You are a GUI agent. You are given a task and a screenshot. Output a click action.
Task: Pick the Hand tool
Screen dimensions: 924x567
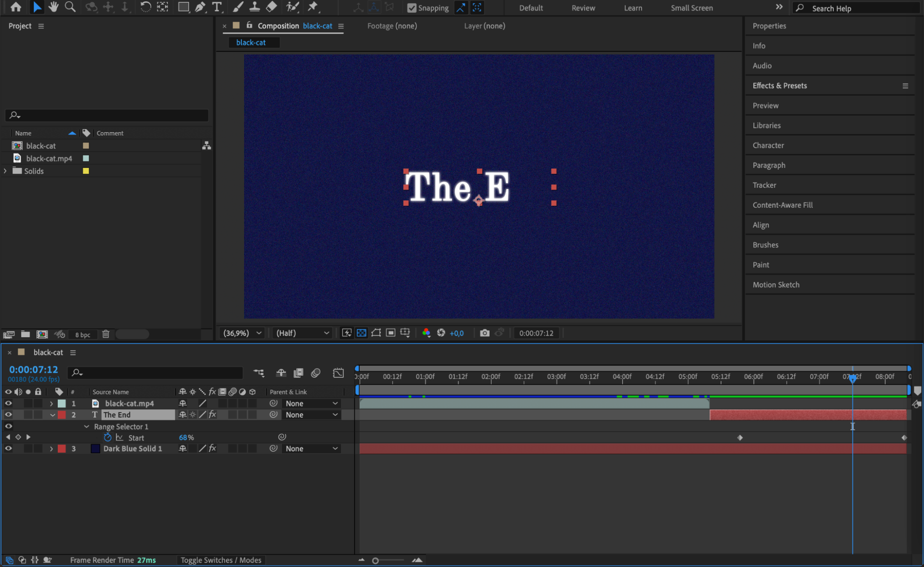[x=53, y=7]
